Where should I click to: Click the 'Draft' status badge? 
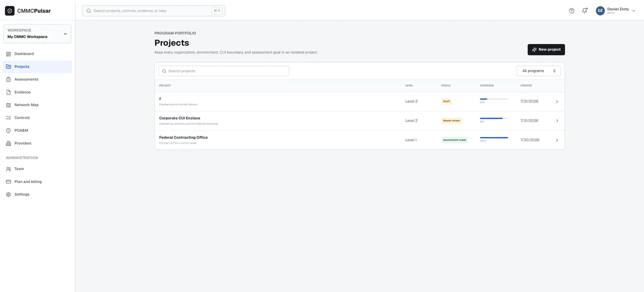click(447, 101)
